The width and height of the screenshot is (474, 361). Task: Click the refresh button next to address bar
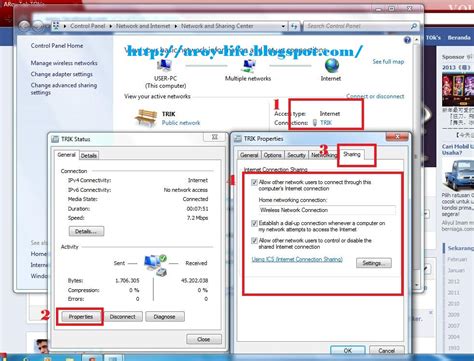[x=294, y=26]
